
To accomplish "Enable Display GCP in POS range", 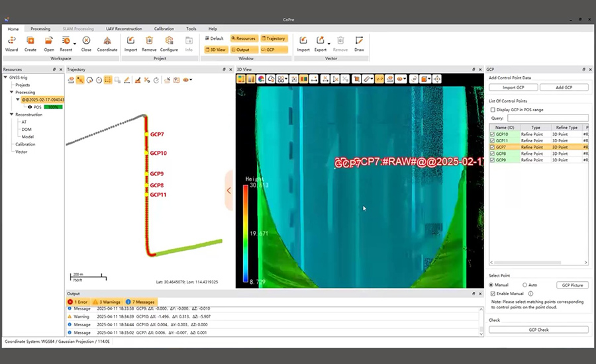I will (493, 109).
